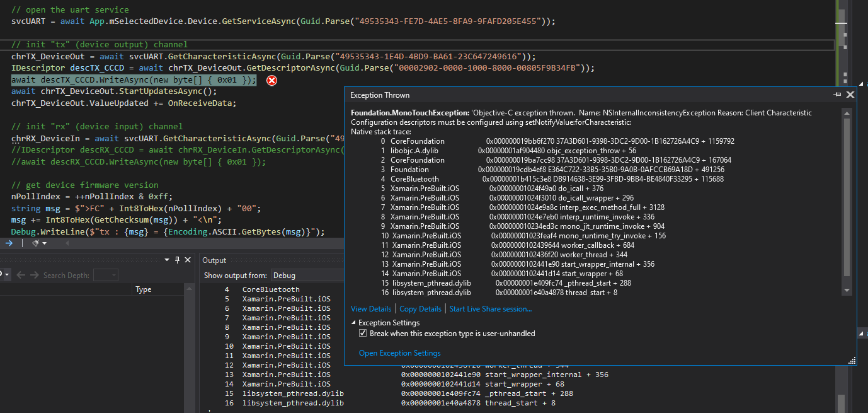868x413 pixels.
Task: Click 'thread_start + 8' line in Output
Action: [x=520, y=403]
